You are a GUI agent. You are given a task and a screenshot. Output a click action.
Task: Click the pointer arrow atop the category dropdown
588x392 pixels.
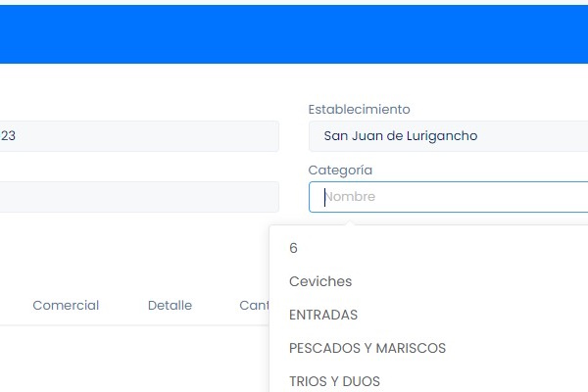click(349, 221)
